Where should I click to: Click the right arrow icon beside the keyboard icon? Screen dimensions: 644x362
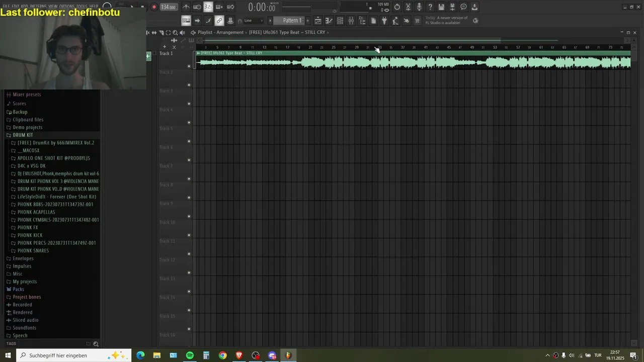[197, 21]
